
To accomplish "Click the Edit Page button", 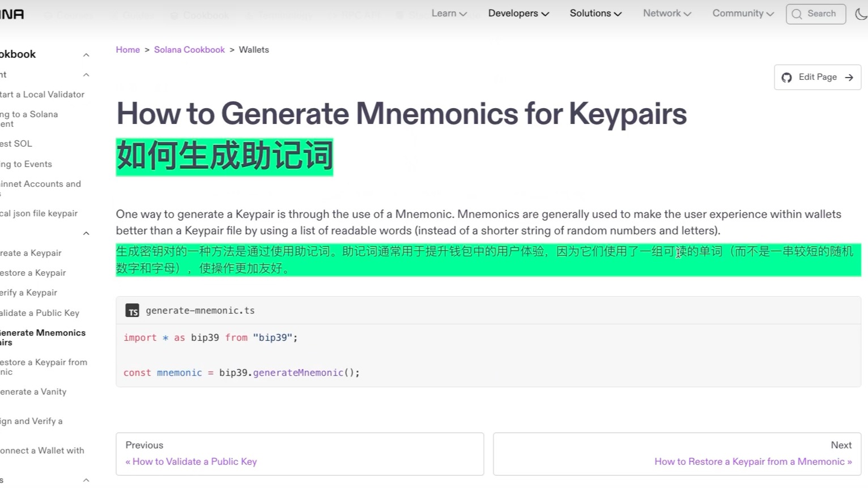I will 818,78.
